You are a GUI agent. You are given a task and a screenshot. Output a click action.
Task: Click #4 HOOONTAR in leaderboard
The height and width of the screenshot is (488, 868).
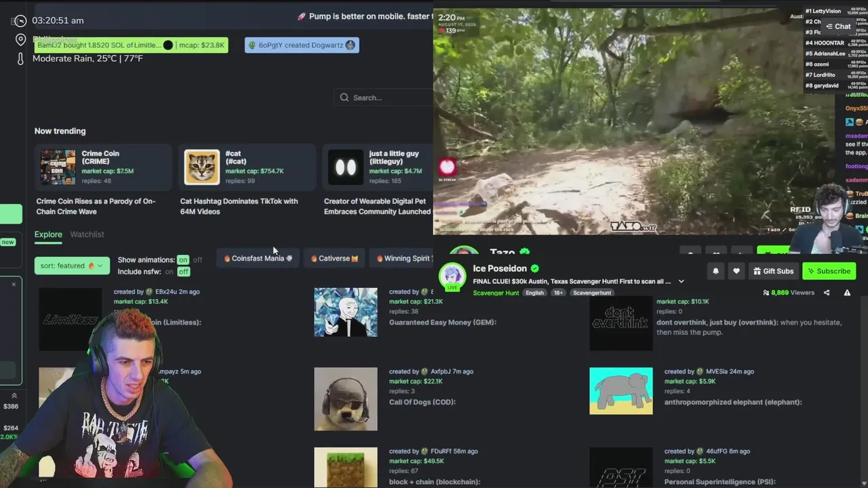(x=824, y=43)
